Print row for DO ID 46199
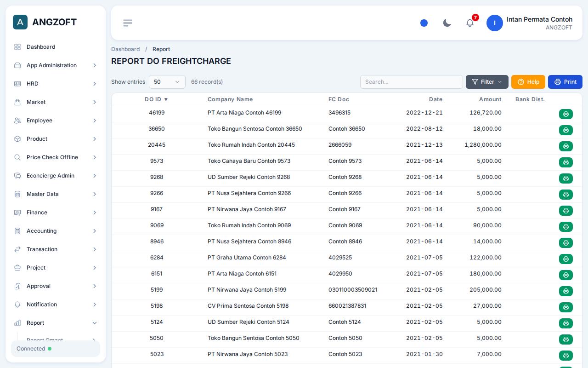The width and height of the screenshot is (588, 368). click(566, 114)
